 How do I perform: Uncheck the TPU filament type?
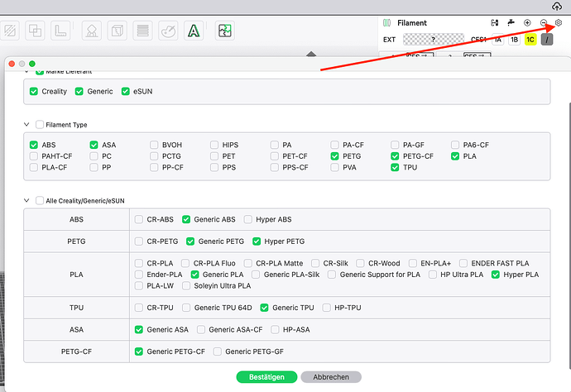pos(395,167)
